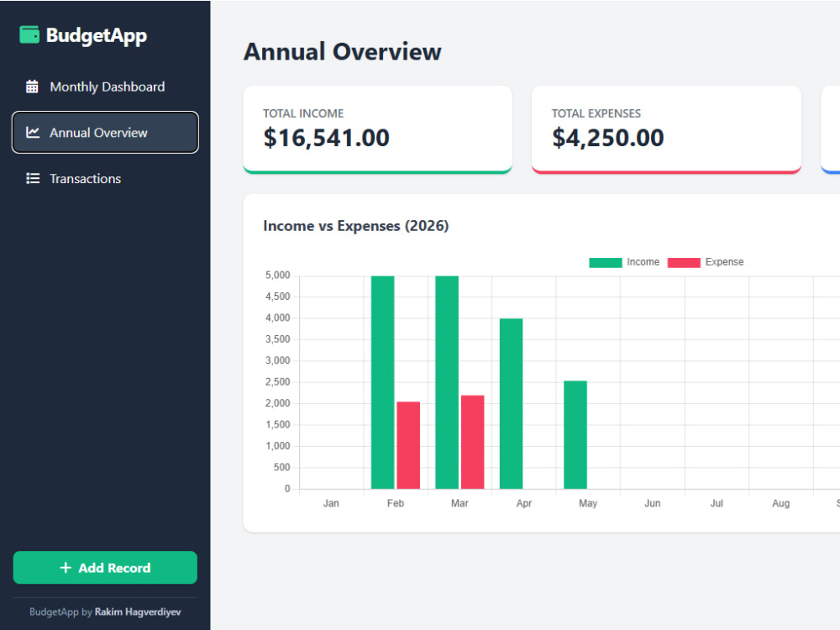Click the calendar icon beside Monthly Dashboard
Image resolution: width=840 pixels, height=630 pixels.
click(x=32, y=87)
